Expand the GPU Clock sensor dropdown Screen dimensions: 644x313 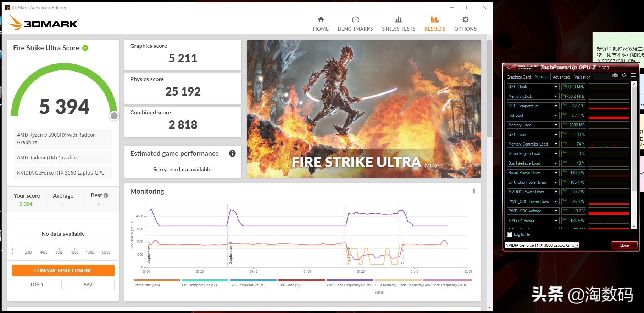[x=556, y=87]
